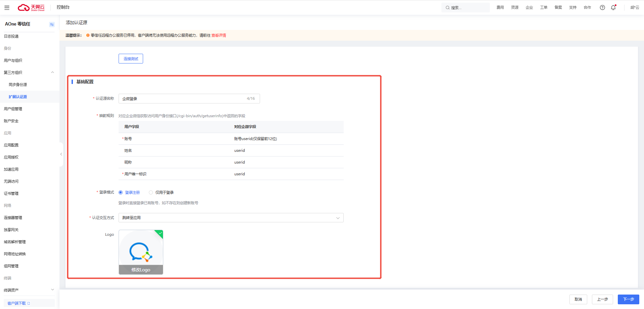Click the 认证源名称 input field
644x309 pixels.
coord(189,98)
